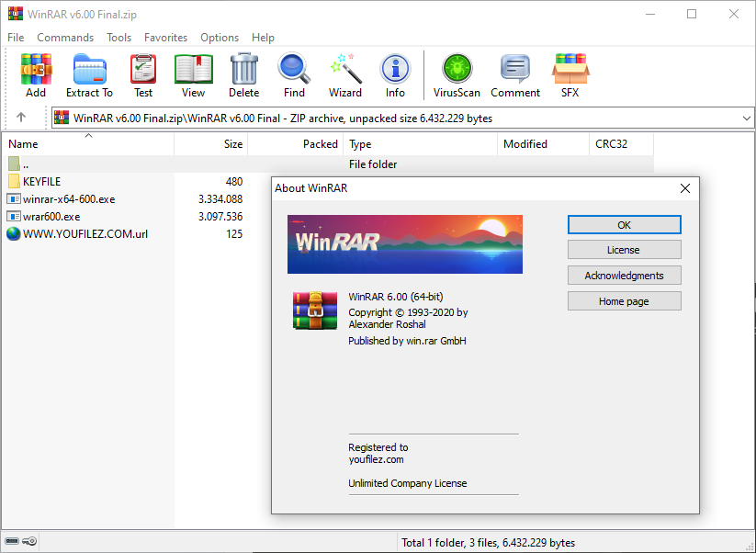Click the WinRAR books icon in About dialog
756x553 pixels.
[315, 310]
